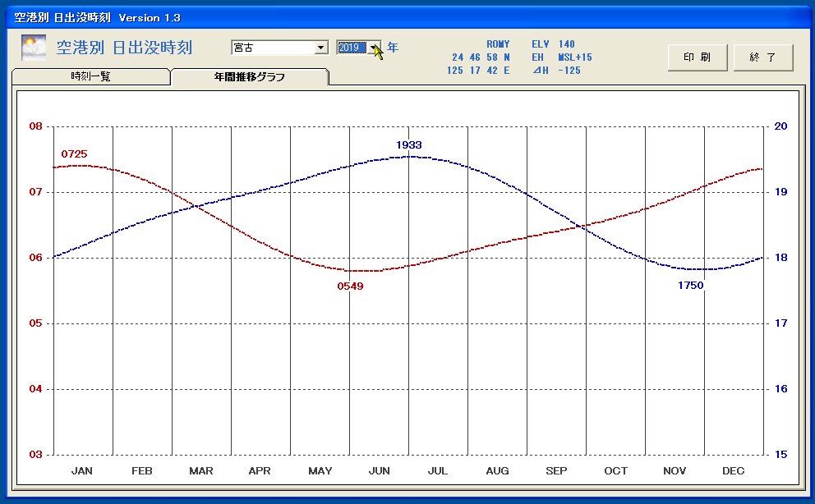
Task: Click the 0549 earliest sunrise label
Action: point(350,286)
